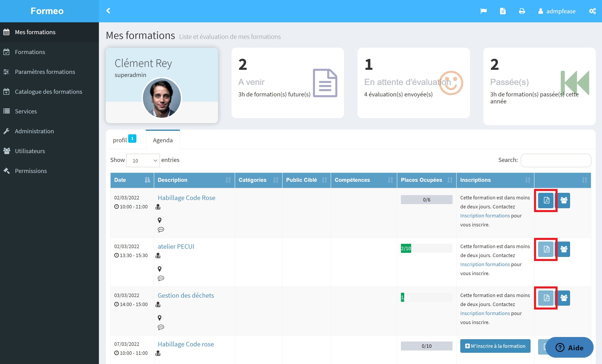This screenshot has width=602, height=364.
Task: Click the profil tab notification badge
Action: coord(132,139)
